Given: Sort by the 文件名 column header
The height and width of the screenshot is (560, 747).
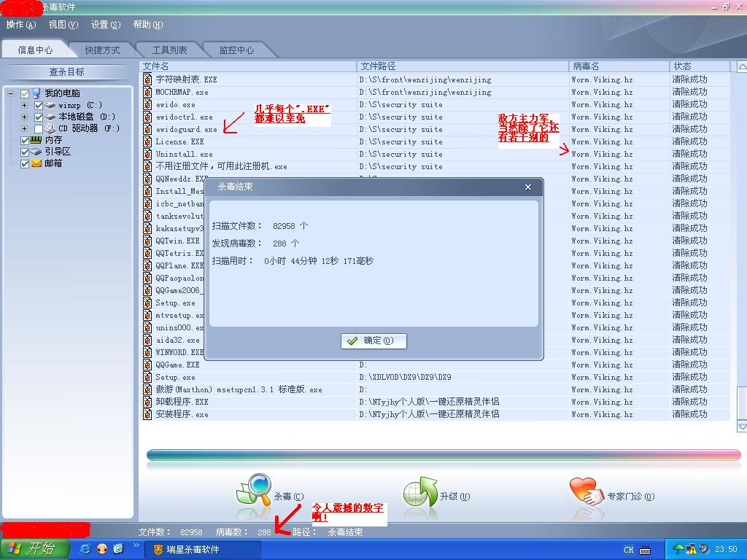Looking at the screenshot, I should 248,66.
